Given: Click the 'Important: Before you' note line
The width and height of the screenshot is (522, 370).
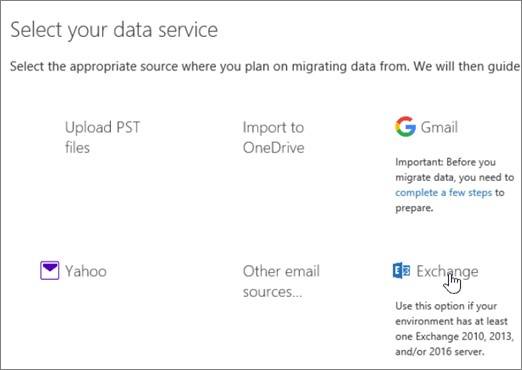Looking at the screenshot, I should pos(445,162).
